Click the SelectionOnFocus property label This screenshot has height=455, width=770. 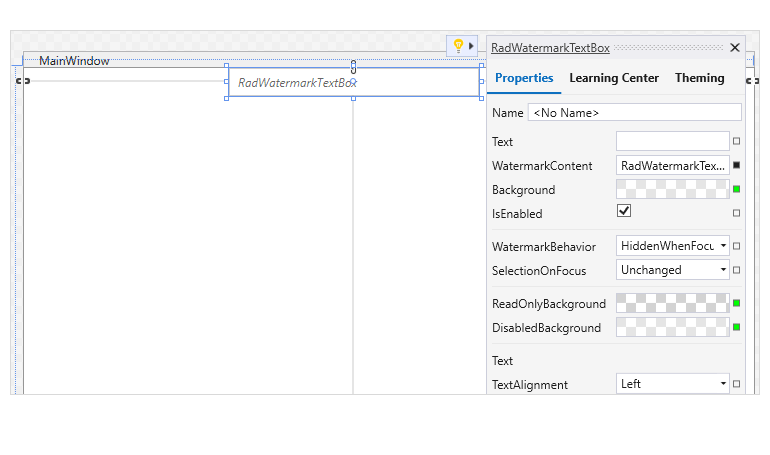click(539, 271)
